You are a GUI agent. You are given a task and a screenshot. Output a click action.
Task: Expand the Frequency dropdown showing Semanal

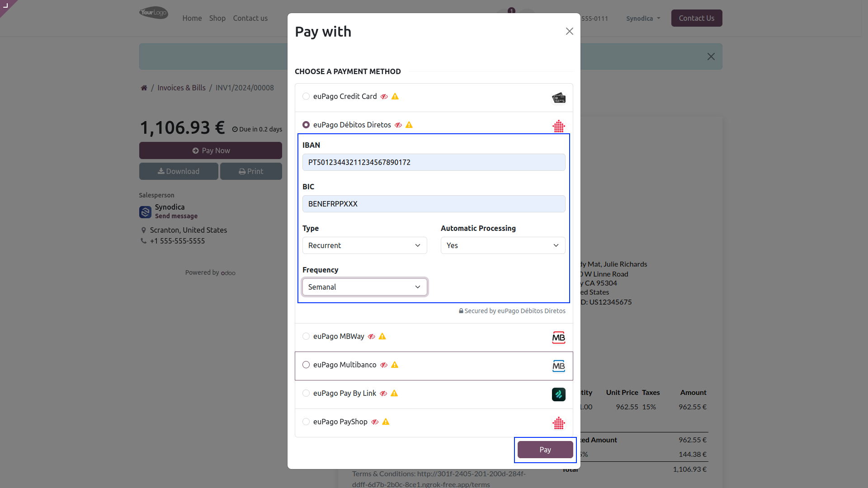[x=365, y=287]
